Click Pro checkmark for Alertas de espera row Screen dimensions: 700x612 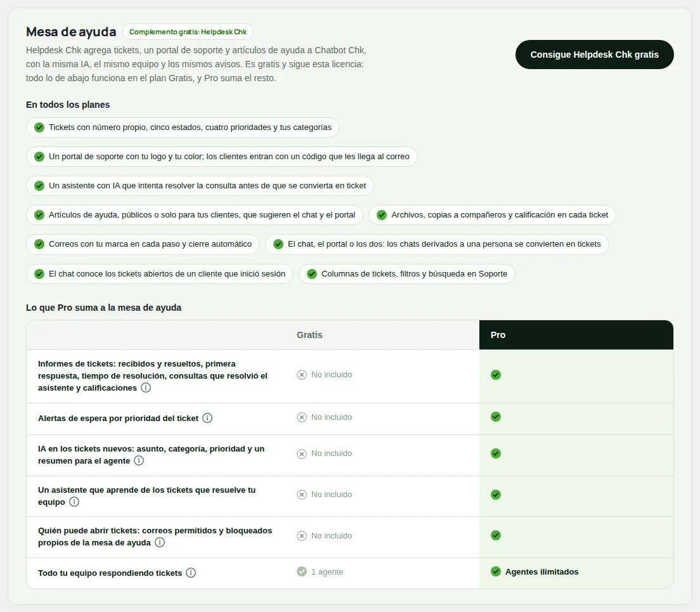pos(496,417)
